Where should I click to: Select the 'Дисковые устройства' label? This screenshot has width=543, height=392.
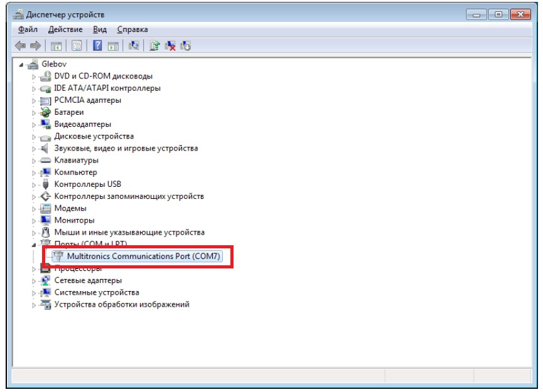point(94,136)
